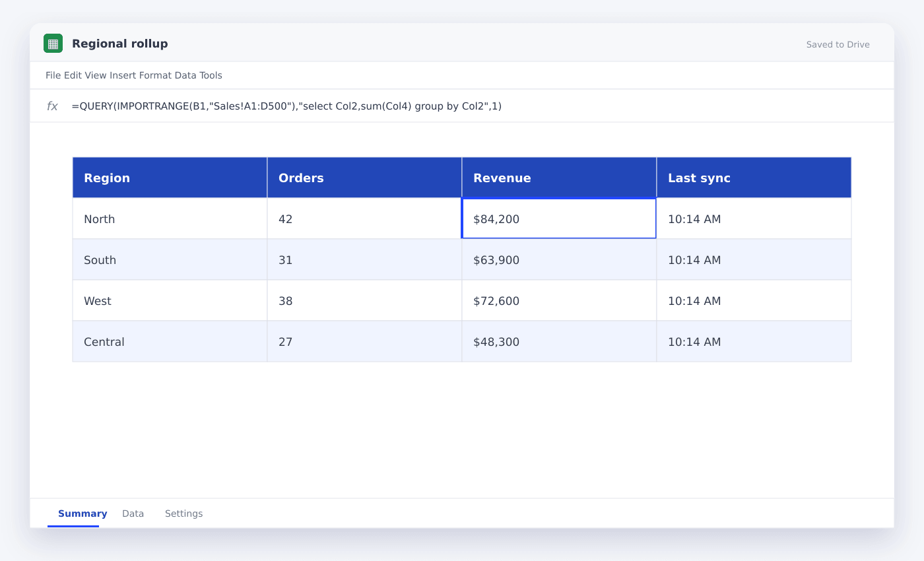Open the File menu
This screenshot has width=924, height=561.
click(x=53, y=75)
